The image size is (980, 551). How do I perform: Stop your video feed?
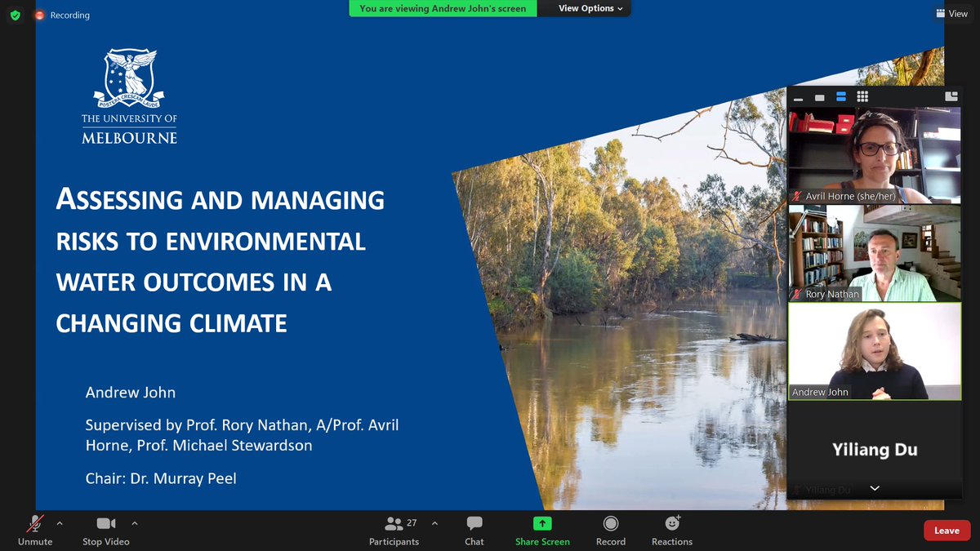(105, 529)
